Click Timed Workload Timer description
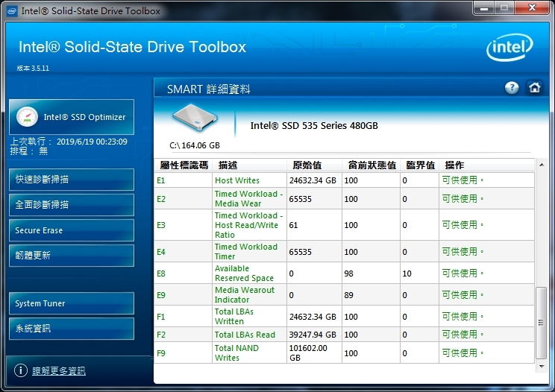Screen dimensions: 555x392 click(x=246, y=252)
